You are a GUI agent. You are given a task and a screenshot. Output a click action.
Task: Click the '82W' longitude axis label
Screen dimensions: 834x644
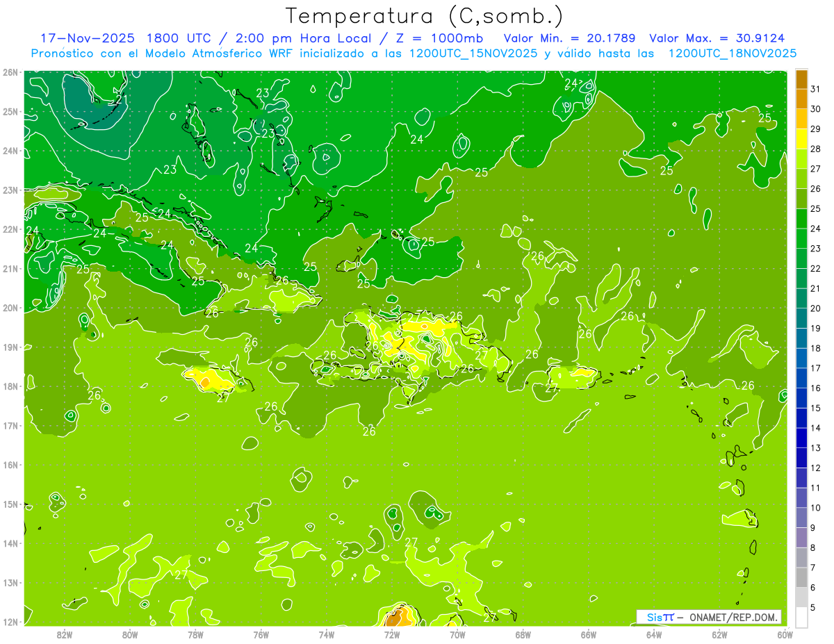(x=65, y=634)
